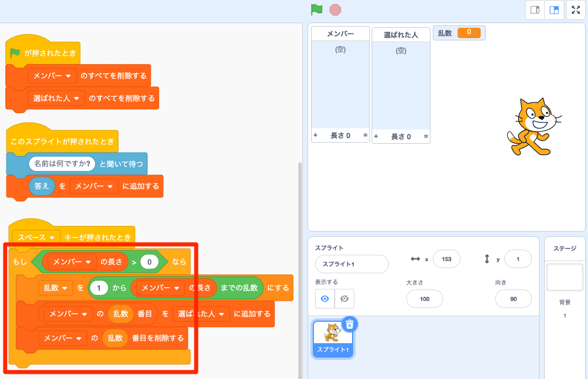
Task: Delete スプライト1 with trash icon
Action: [x=350, y=325]
